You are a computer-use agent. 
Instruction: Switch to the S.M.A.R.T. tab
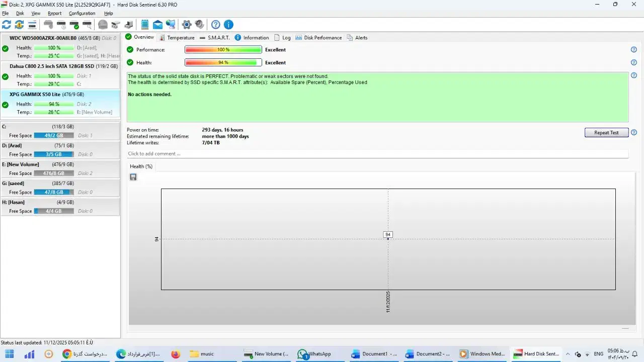(x=214, y=38)
